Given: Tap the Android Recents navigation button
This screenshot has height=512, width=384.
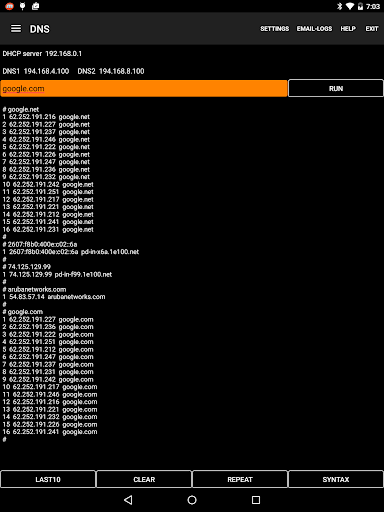Looking at the screenshot, I should (x=256, y=500).
